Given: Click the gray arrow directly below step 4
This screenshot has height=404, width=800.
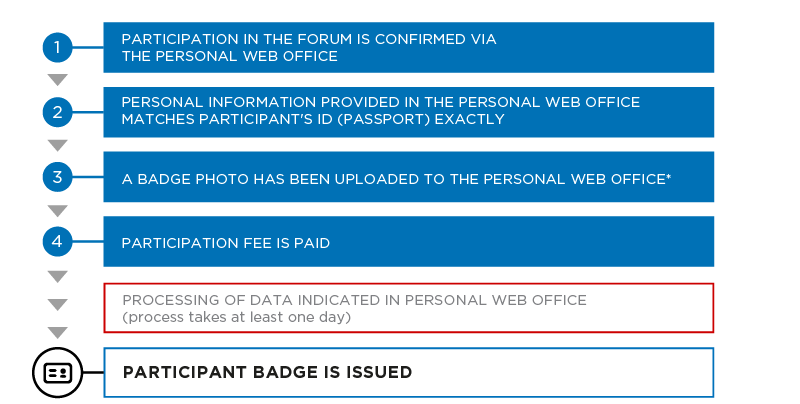Looking at the screenshot, I should click(x=57, y=276).
